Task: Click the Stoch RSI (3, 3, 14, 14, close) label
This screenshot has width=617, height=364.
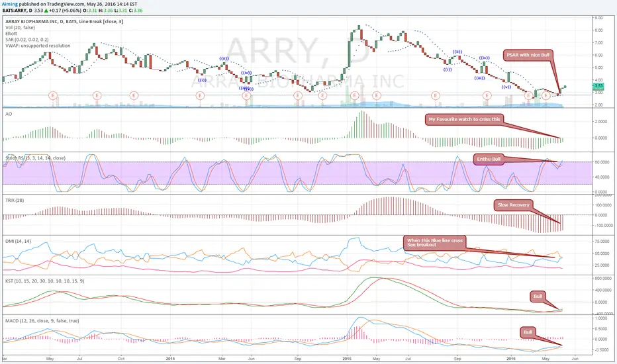Action: 35,158
